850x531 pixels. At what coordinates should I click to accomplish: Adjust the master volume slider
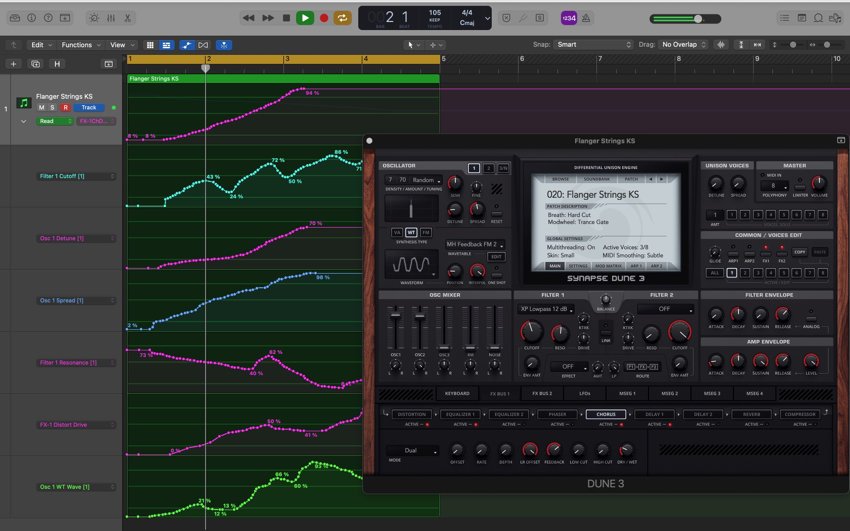pos(685,19)
